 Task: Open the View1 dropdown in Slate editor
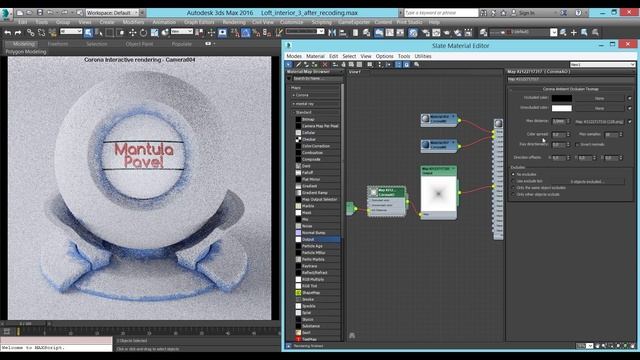pyautogui.click(x=603, y=64)
